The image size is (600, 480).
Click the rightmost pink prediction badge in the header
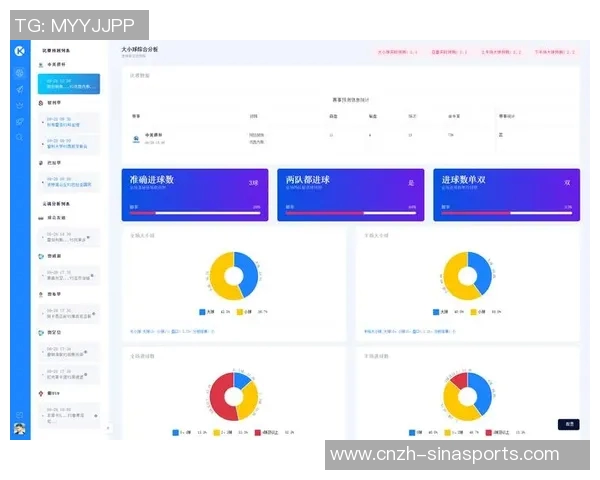(554, 52)
